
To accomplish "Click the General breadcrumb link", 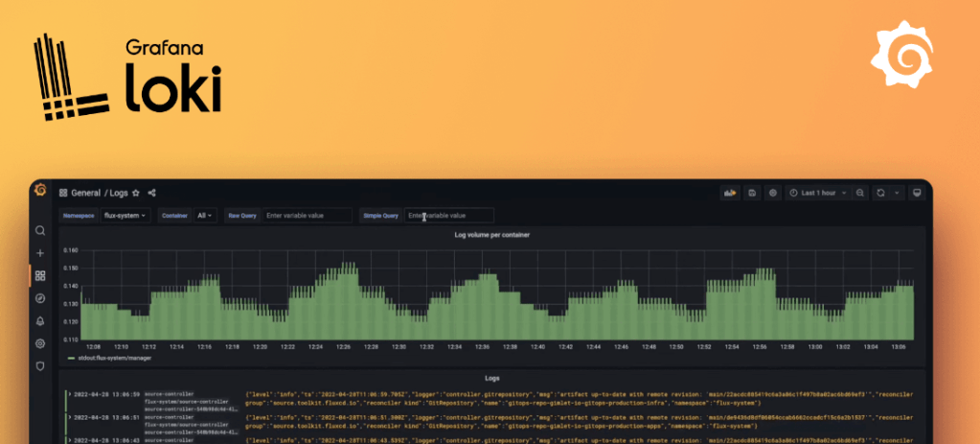I will [x=85, y=194].
